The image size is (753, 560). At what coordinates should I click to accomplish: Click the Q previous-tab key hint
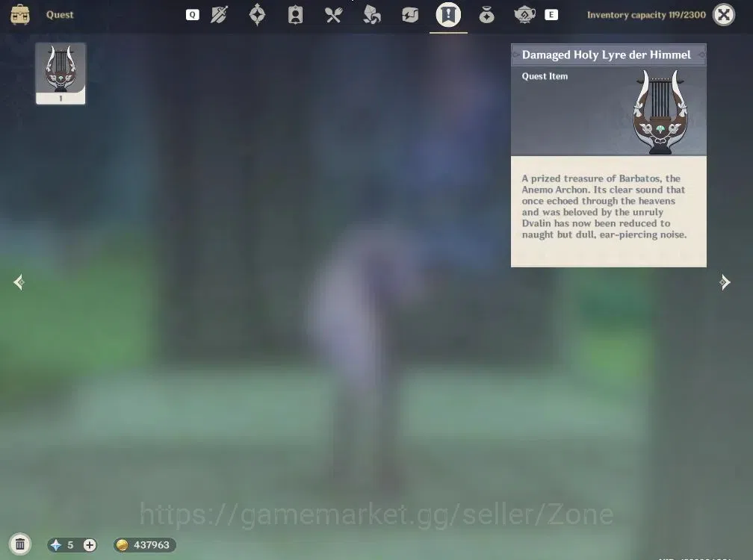point(192,15)
